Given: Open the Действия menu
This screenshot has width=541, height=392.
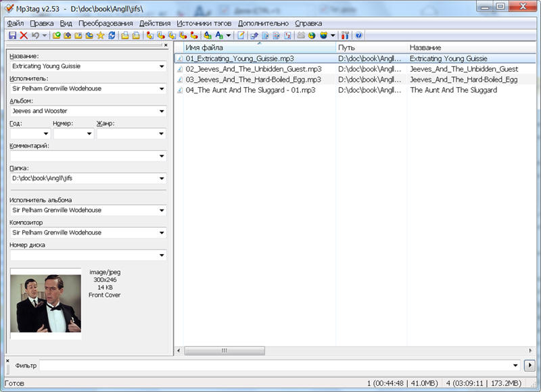Looking at the screenshot, I should [x=155, y=23].
